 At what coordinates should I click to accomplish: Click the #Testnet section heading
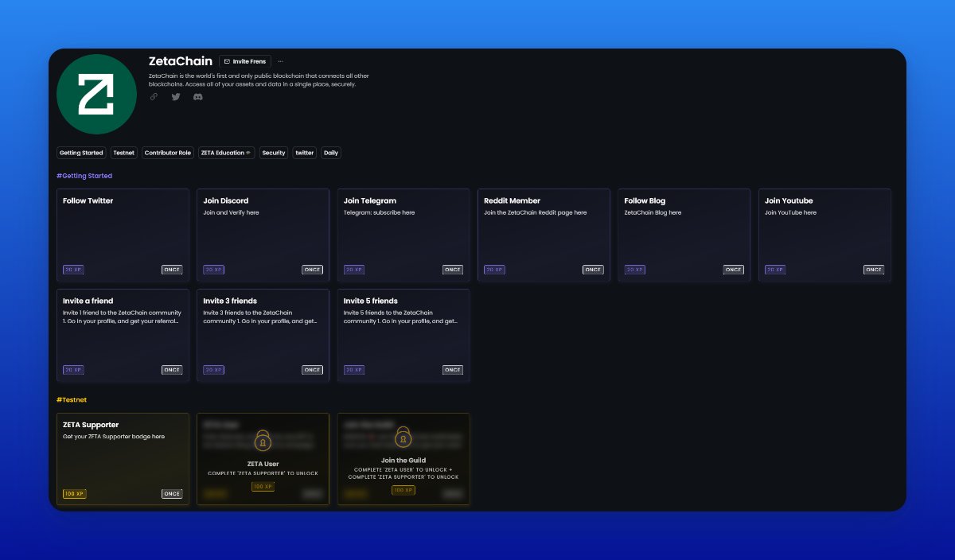click(x=72, y=399)
